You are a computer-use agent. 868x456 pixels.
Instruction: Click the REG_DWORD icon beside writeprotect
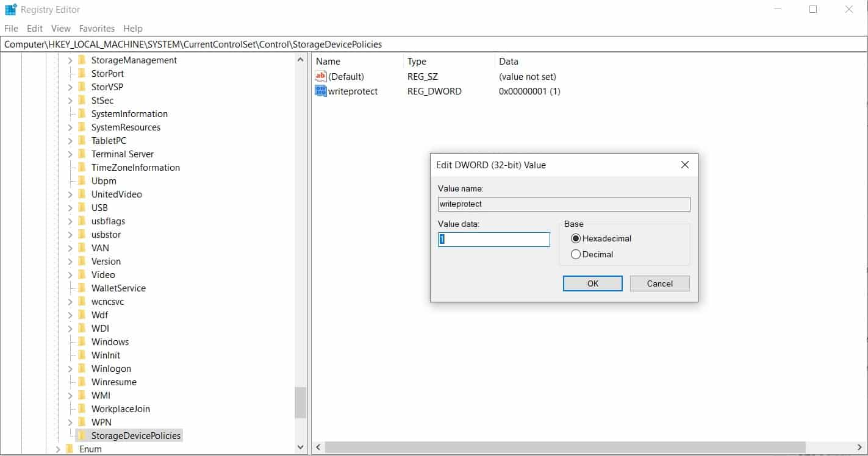coord(320,91)
